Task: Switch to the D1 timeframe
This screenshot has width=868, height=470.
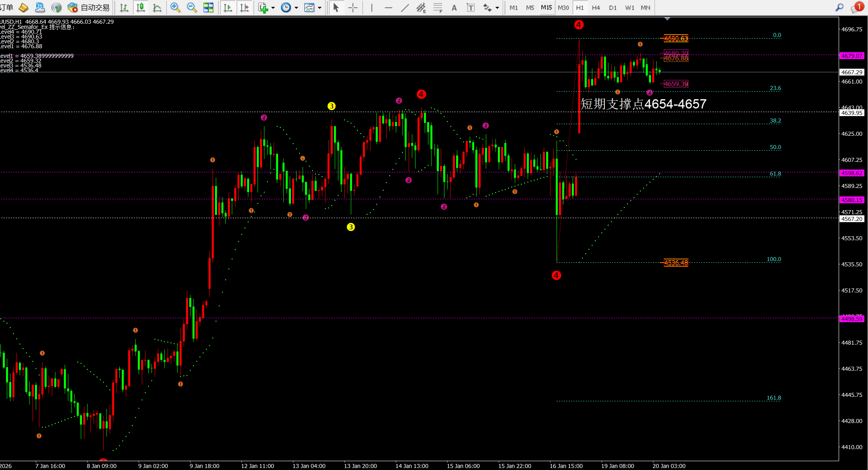Action: (612, 8)
